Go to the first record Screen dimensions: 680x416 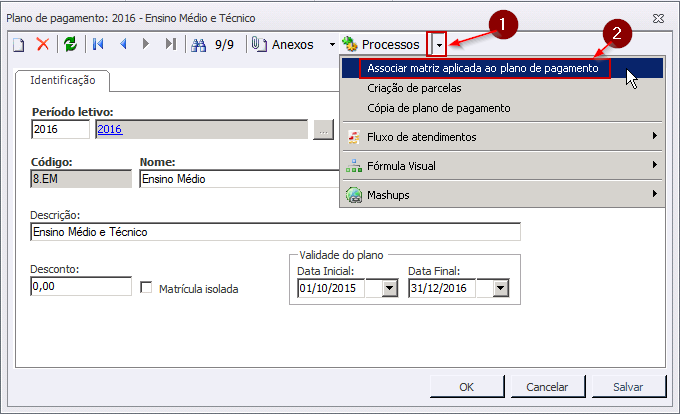98,44
